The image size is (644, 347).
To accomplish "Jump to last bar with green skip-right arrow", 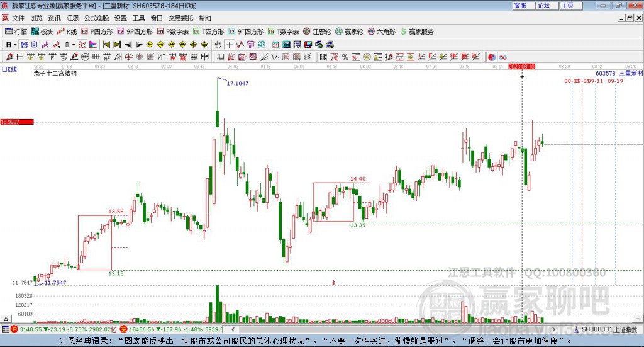I will [x=117, y=45].
